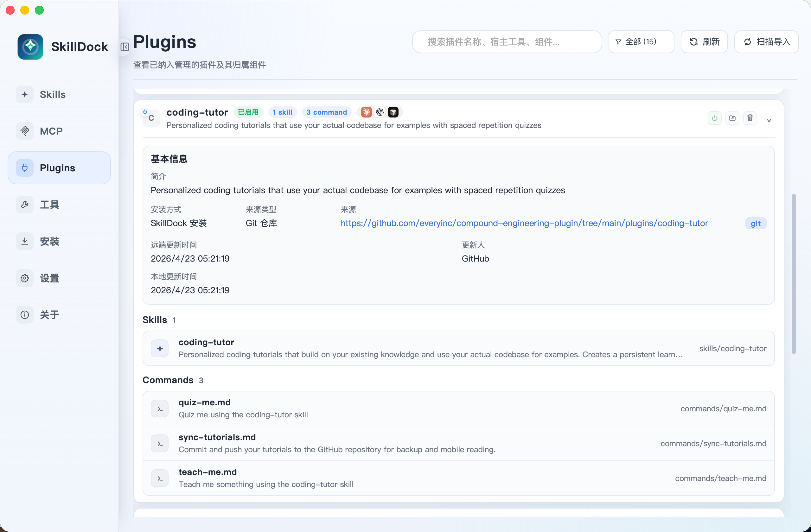
Task: Click the 已启用 status badge
Action: point(248,112)
